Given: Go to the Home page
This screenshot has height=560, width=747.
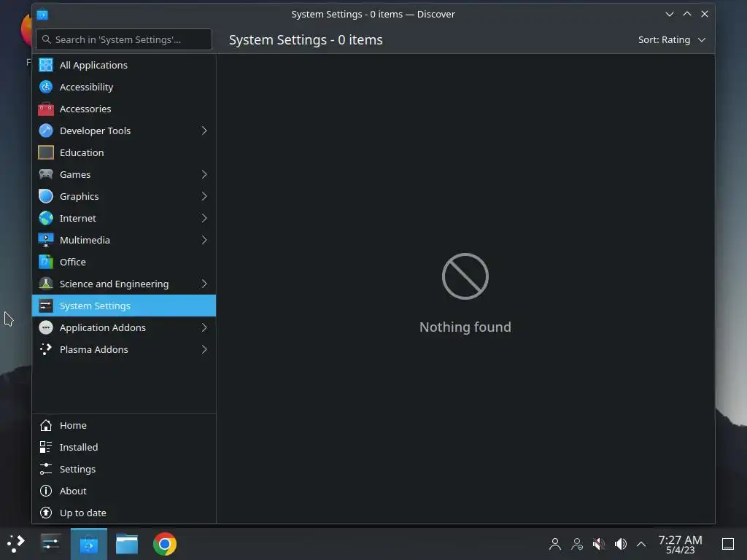Looking at the screenshot, I should (x=124, y=425).
